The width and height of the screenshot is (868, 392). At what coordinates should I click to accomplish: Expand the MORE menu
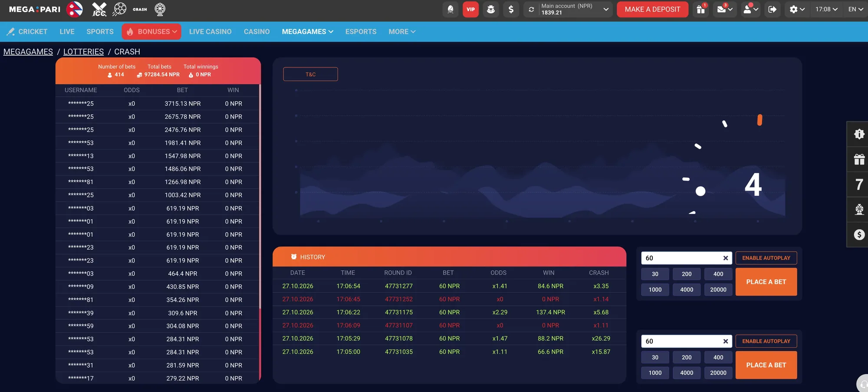tap(402, 32)
